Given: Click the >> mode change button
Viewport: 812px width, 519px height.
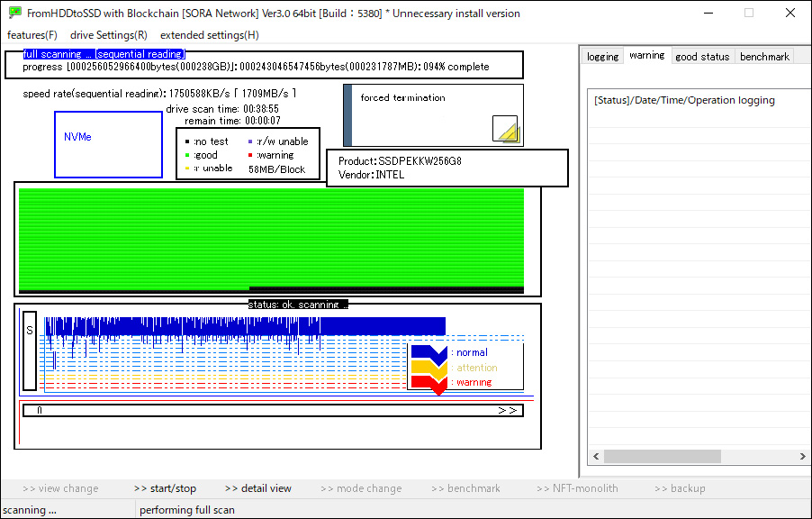Looking at the screenshot, I should click(x=362, y=488).
